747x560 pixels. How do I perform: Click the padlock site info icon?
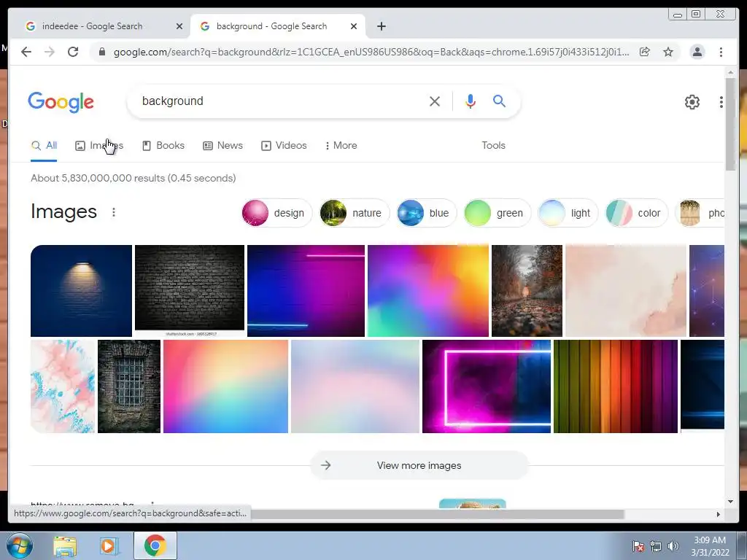pyautogui.click(x=102, y=52)
